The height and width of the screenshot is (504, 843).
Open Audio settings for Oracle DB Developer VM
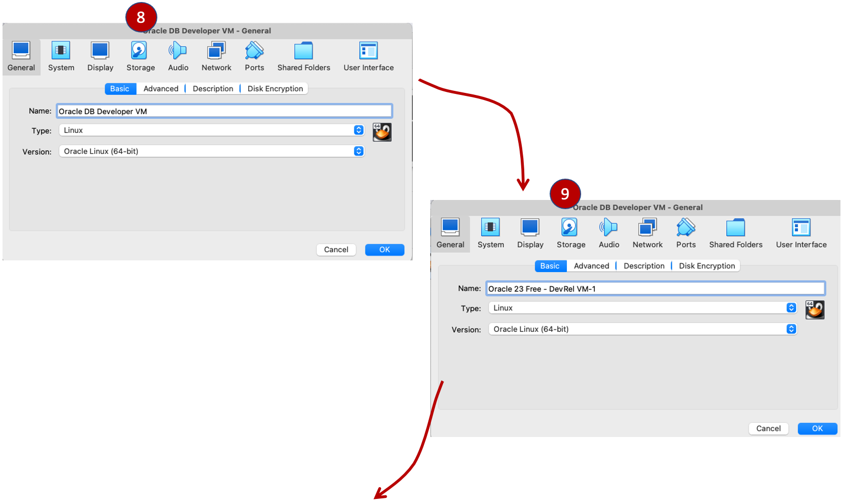pyautogui.click(x=178, y=56)
